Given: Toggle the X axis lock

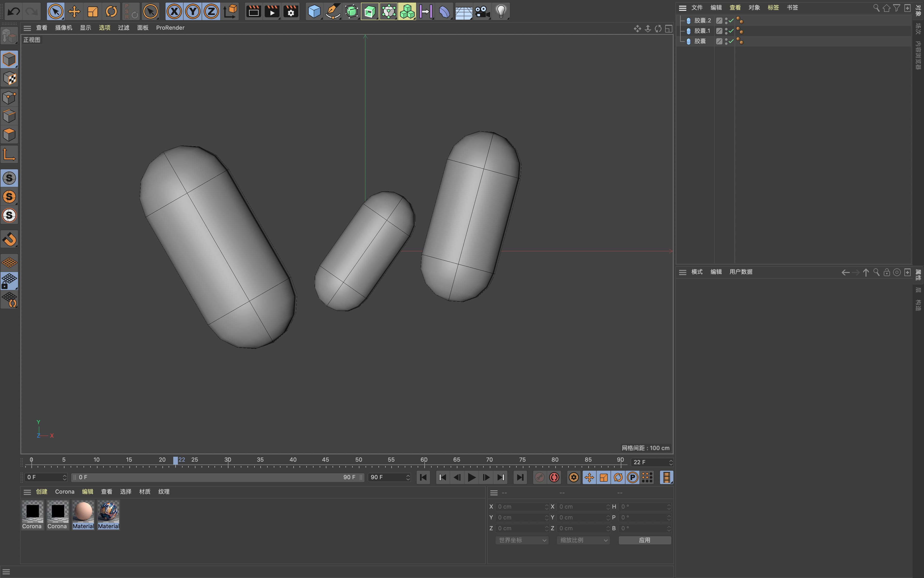Looking at the screenshot, I should coord(174,11).
